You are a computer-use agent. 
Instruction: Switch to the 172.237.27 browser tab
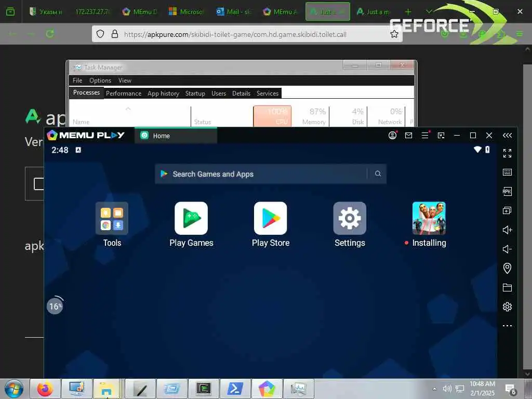[x=92, y=12]
